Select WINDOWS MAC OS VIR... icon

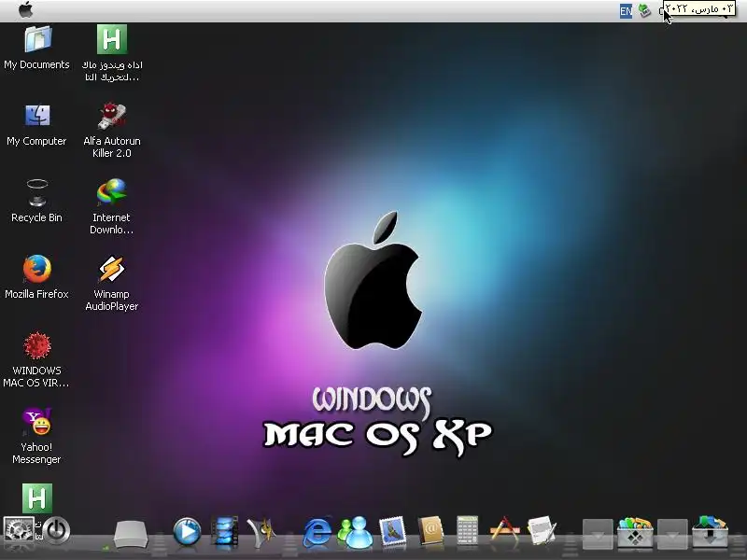coord(37,345)
